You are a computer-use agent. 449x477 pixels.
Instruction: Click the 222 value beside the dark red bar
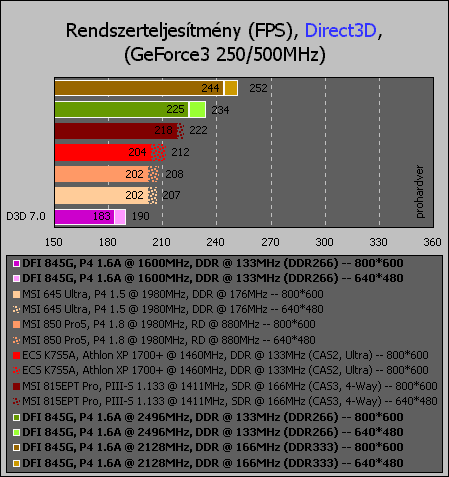[x=198, y=130]
